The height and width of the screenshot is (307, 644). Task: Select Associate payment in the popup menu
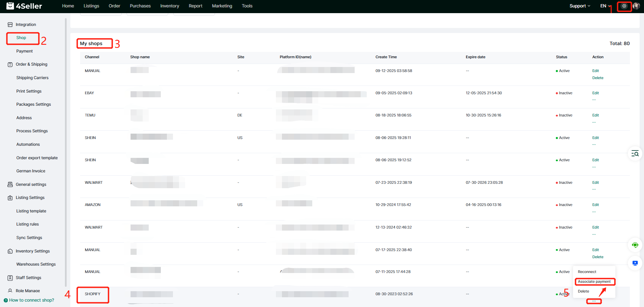(x=594, y=282)
